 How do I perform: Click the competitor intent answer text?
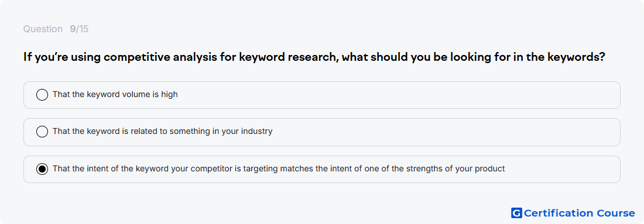279,168
